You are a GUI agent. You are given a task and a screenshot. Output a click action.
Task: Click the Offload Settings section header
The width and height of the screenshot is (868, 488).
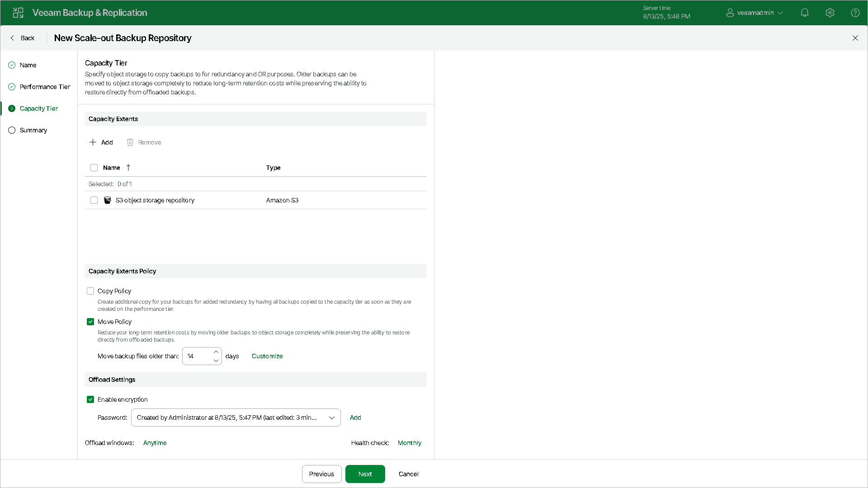(256, 380)
